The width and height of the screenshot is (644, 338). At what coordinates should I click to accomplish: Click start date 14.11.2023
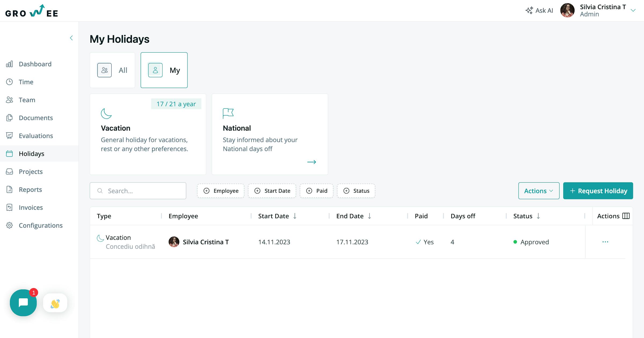[274, 242]
